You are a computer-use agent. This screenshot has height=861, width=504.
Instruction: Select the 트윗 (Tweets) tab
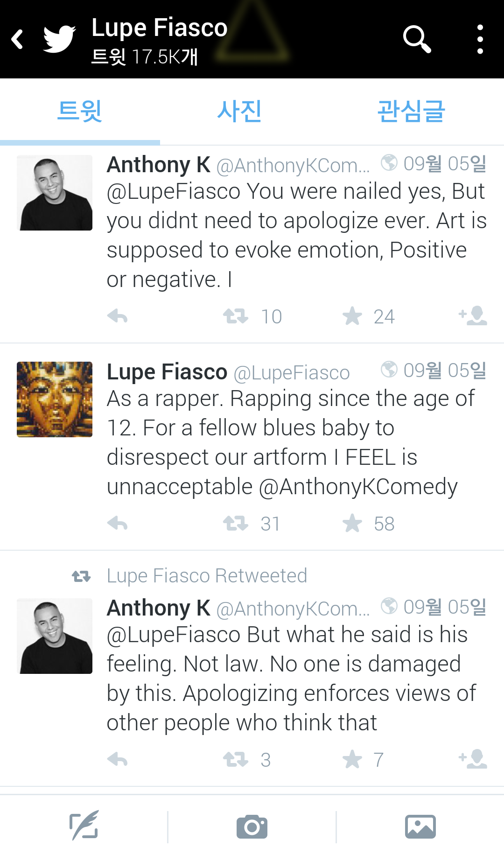tap(80, 112)
